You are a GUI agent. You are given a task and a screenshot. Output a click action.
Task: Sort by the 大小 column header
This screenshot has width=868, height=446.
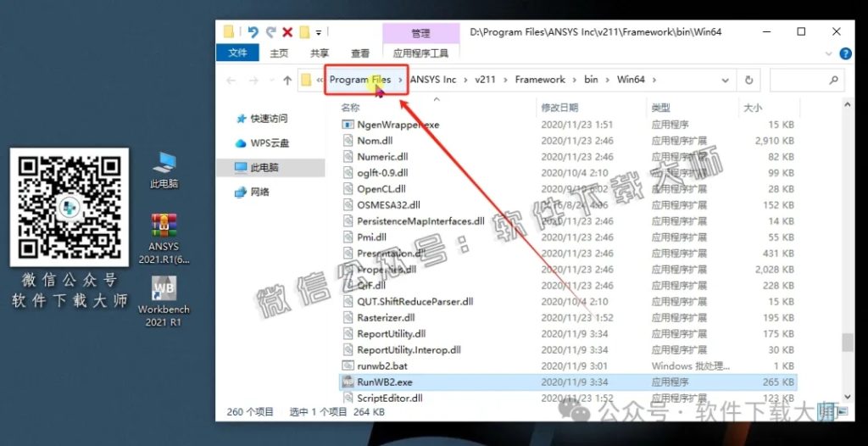753,108
